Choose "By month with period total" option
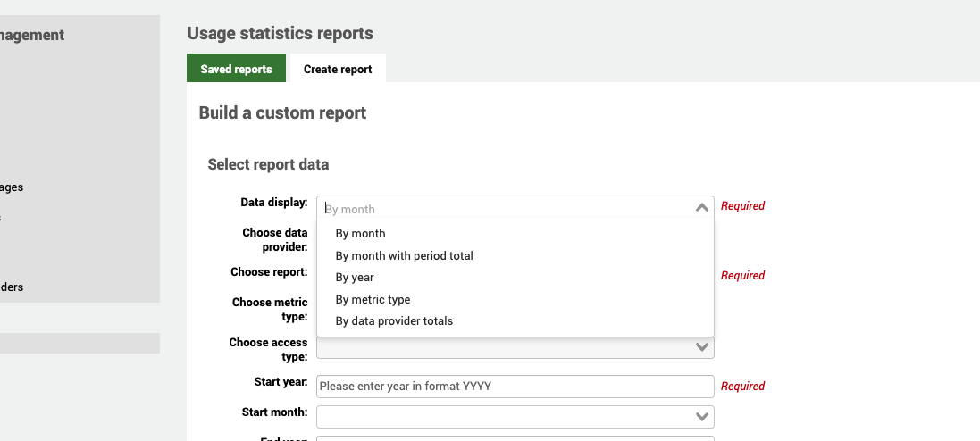Viewport: 980px width, 441px height. point(404,255)
